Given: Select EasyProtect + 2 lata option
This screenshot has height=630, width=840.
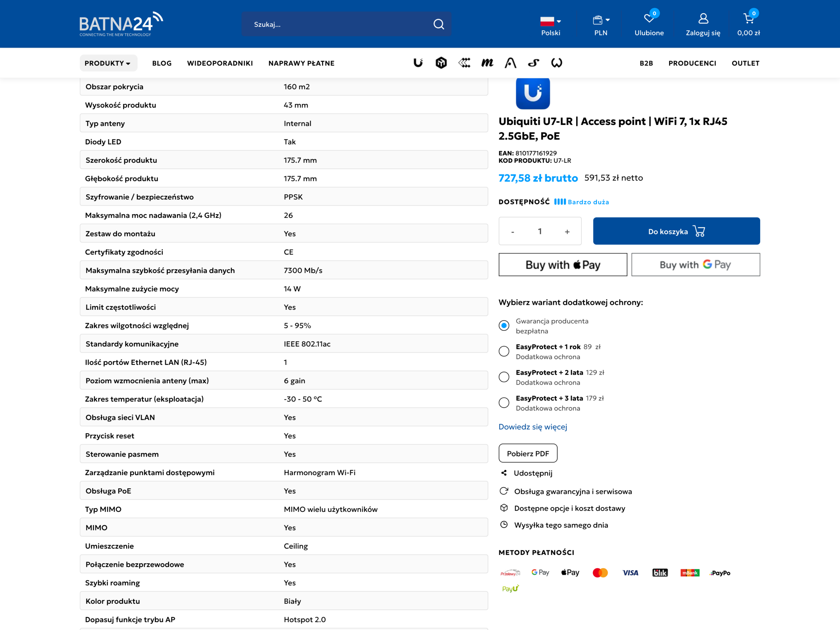Looking at the screenshot, I should [x=504, y=377].
